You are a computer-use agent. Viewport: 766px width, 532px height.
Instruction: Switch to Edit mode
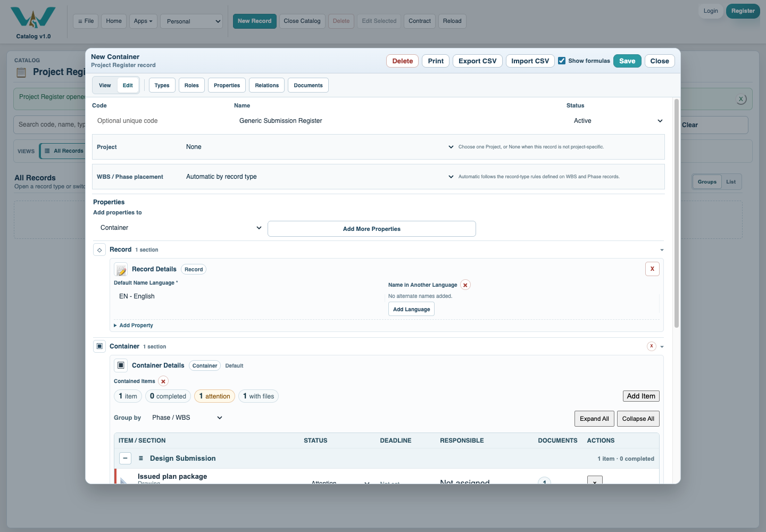pos(128,86)
